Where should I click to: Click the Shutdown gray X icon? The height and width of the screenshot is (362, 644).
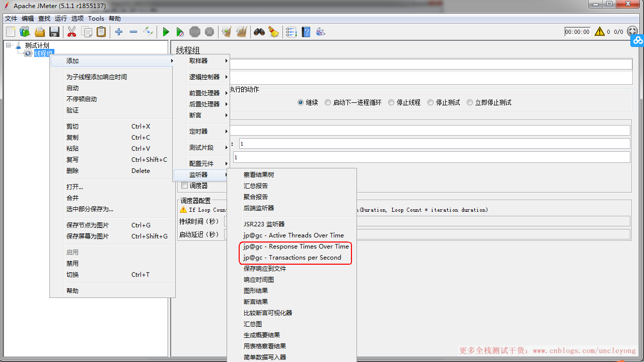[209, 32]
